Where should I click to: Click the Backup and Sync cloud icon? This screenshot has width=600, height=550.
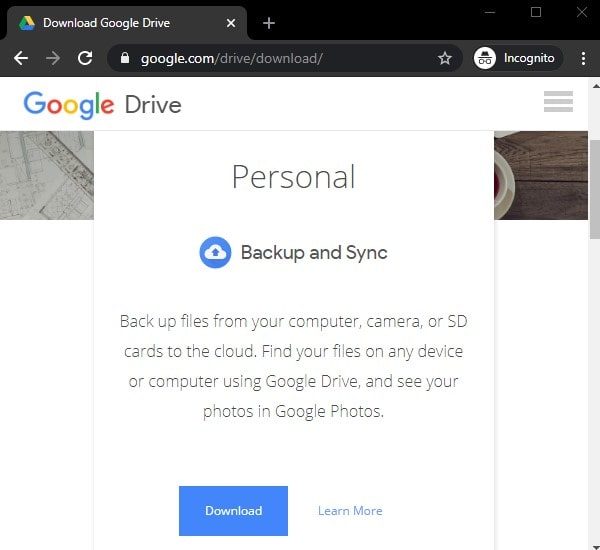[x=215, y=253]
